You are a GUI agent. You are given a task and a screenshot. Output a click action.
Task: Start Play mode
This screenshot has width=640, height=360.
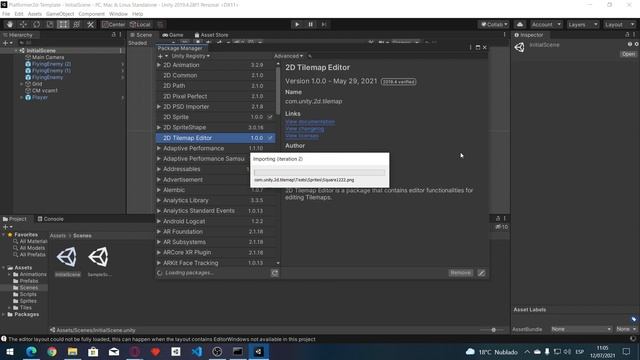[x=297, y=24]
